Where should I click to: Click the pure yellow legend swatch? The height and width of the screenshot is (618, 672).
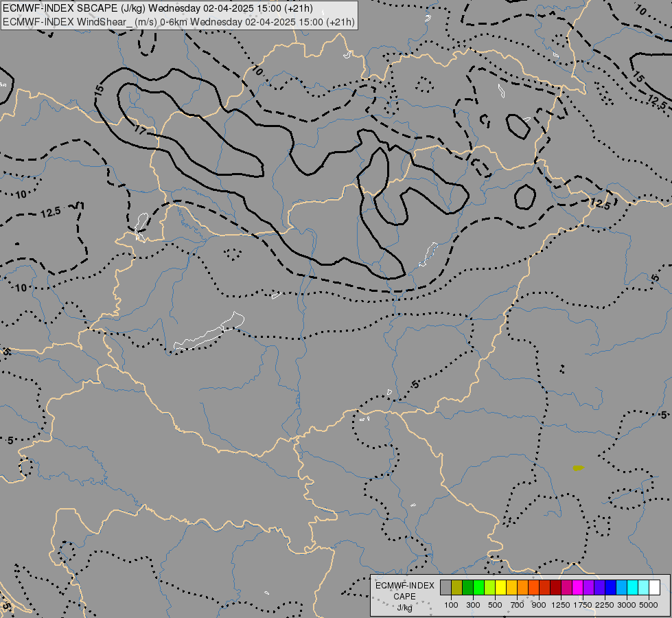click(500, 587)
